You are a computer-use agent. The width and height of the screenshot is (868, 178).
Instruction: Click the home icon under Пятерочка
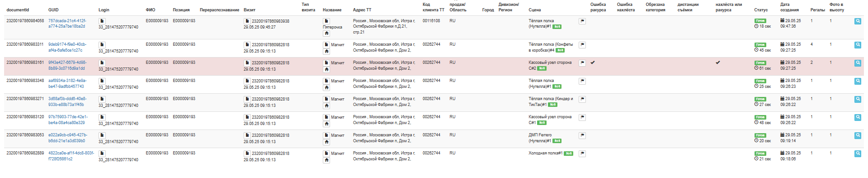[x=326, y=33]
